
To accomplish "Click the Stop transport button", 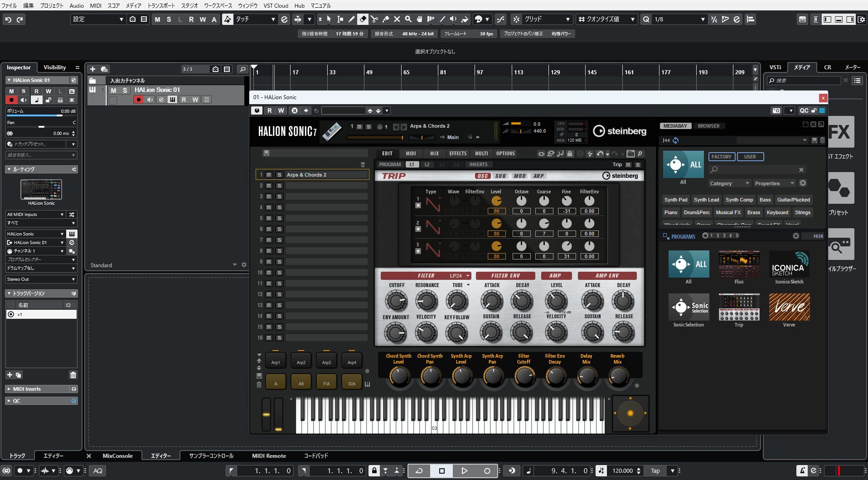I will [x=442, y=471].
